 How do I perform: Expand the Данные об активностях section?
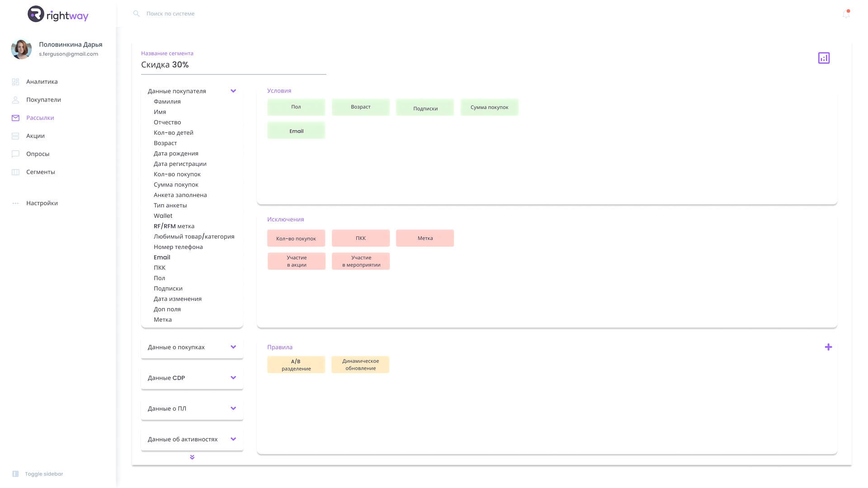click(233, 439)
